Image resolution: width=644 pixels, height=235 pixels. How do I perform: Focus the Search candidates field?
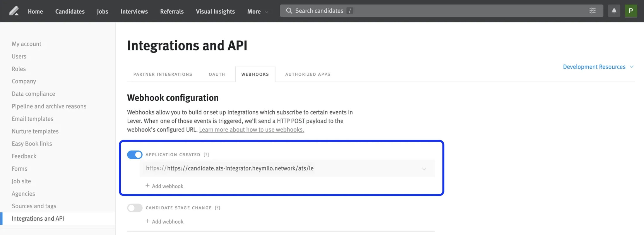point(442,11)
